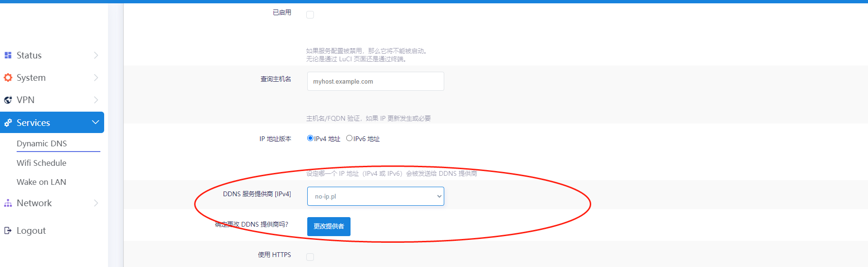Screen dimensions: 868x267
Task: Open the Wifi Schedule submenu item
Action: [x=41, y=163]
